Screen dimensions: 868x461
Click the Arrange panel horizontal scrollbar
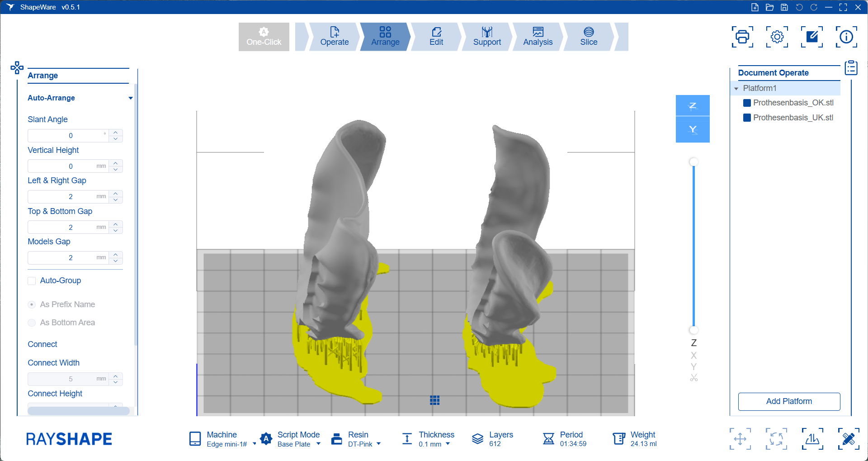pyautogui.click(x=79, y=411)
